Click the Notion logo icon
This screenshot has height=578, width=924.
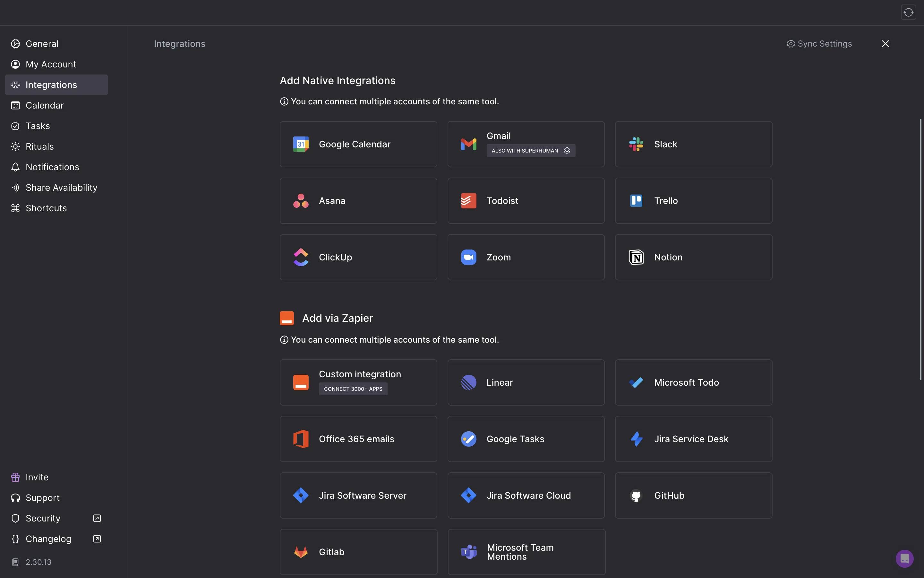(x=636, y=257)
